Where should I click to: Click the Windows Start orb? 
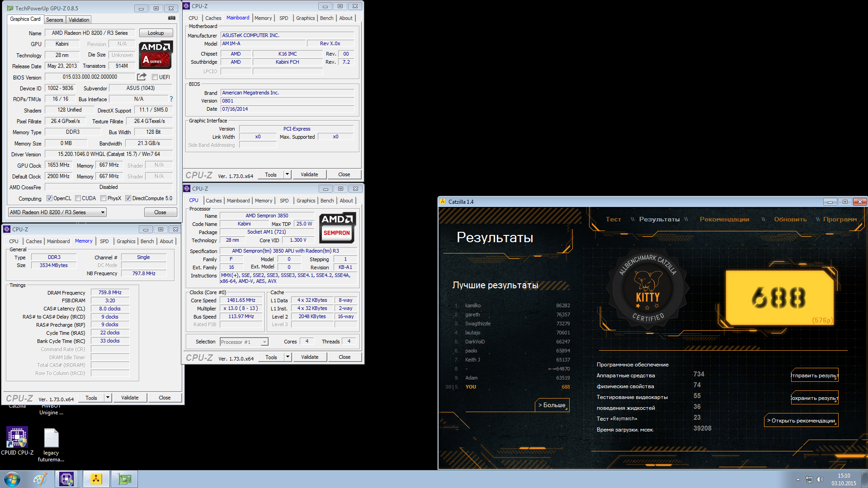[12, 479]
